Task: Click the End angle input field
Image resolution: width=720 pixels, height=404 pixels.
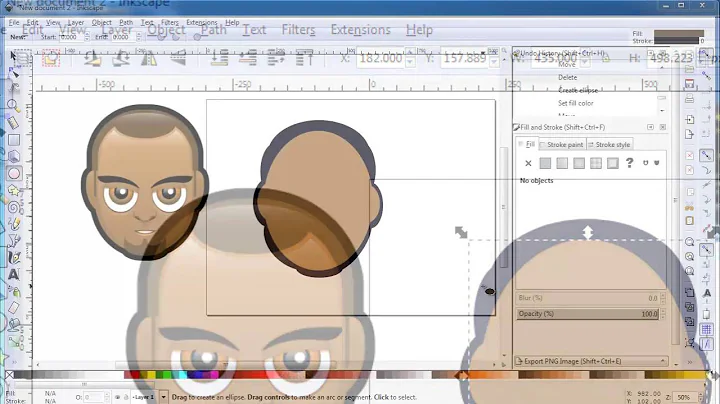Action: 124,37
